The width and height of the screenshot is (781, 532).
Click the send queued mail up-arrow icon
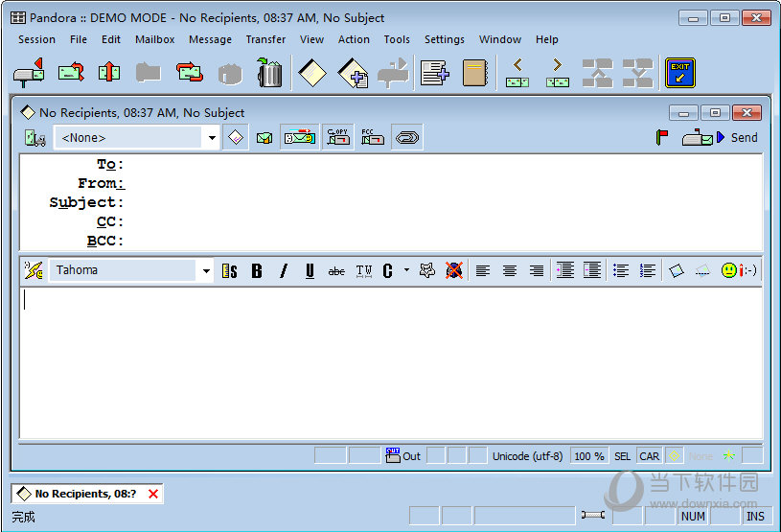pyautogui.click(x=109, y=72)
